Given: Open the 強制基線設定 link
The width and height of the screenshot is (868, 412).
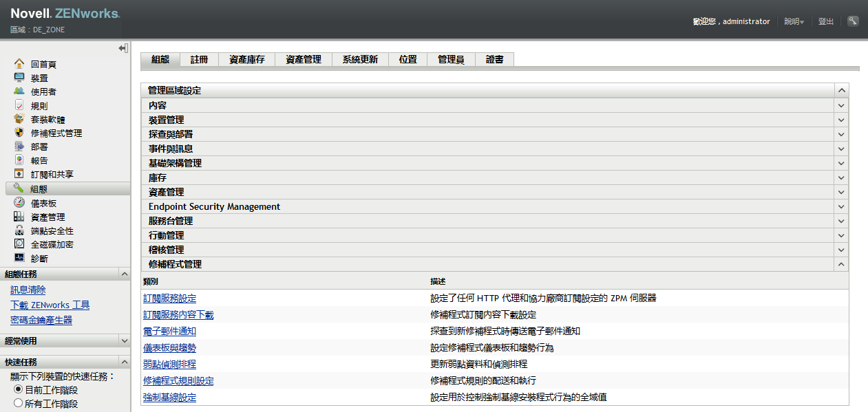Looking at the screenshot, I should (169, 397).
